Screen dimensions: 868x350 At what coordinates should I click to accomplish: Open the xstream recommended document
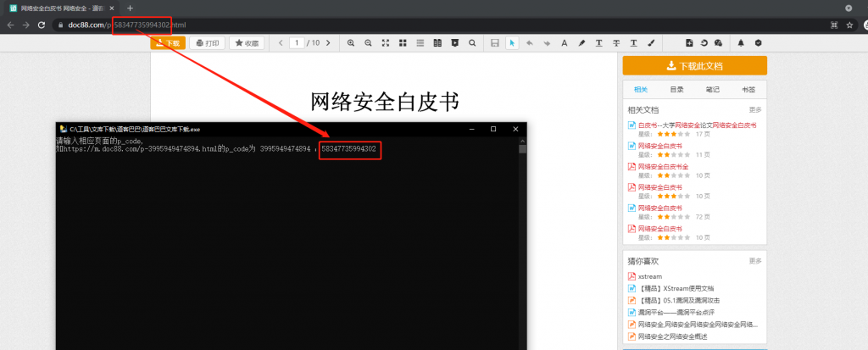(650, 276)
